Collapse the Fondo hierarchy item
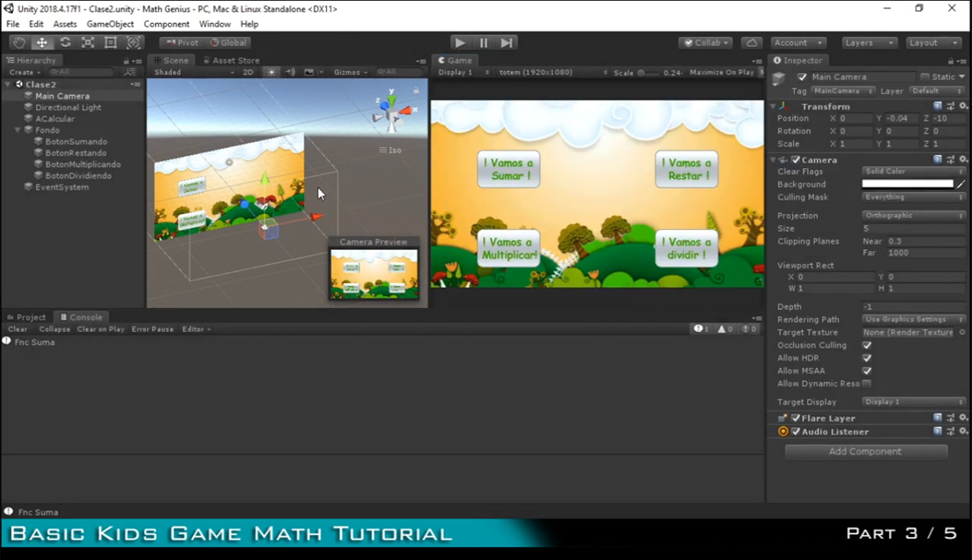 (x=18, y=130)
